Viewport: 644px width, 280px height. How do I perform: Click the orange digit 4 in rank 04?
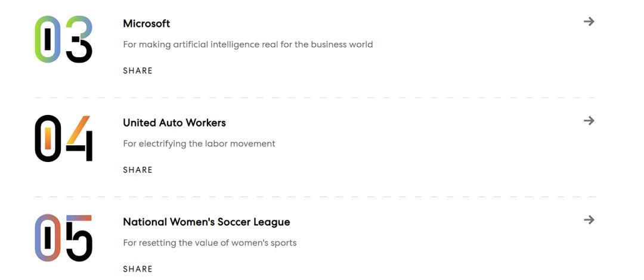click(x=79, y=137)
